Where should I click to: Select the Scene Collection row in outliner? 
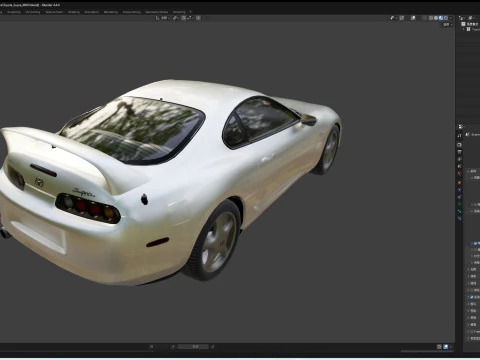[x=471, y=24]
